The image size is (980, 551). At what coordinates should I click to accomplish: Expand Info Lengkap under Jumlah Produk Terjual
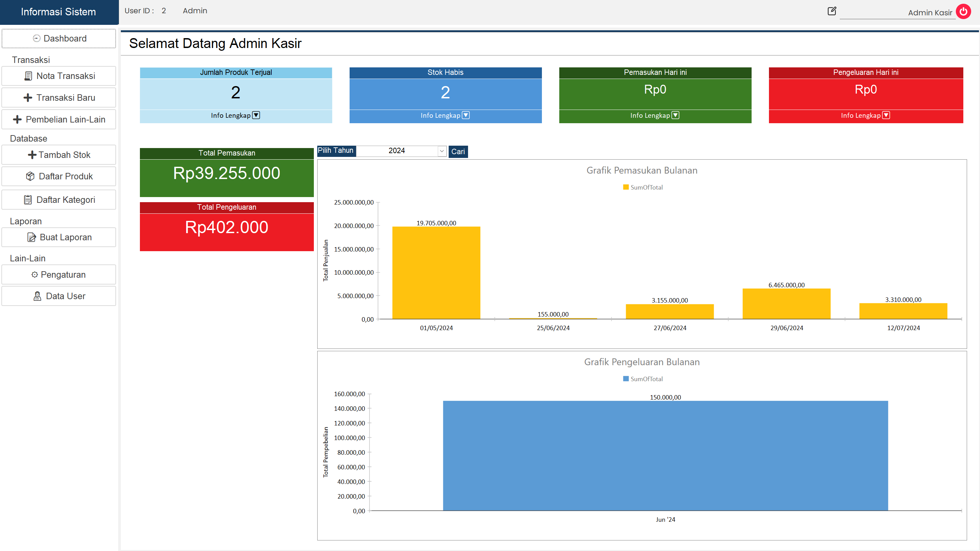[x=256, y=115]
